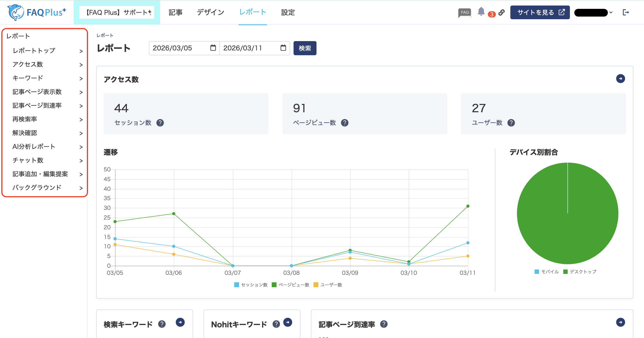Toggle ページビュー数 series in chart legend

290,285
